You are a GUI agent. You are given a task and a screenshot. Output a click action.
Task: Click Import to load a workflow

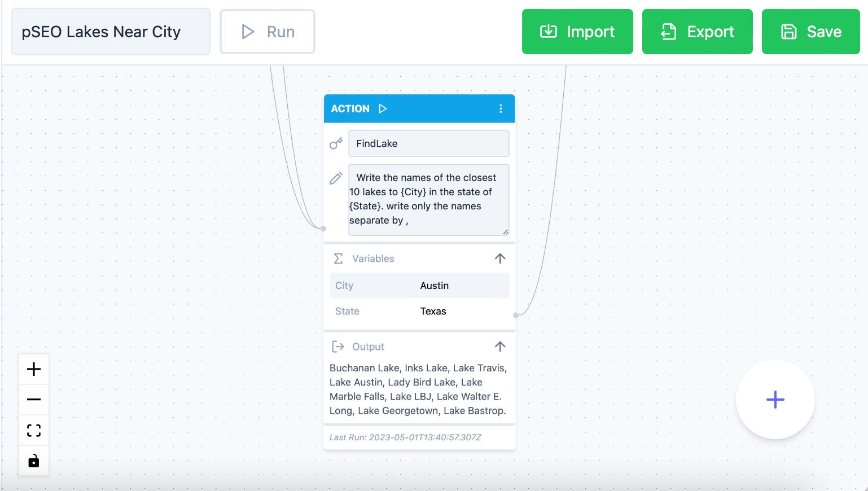[x=577, y=32]
